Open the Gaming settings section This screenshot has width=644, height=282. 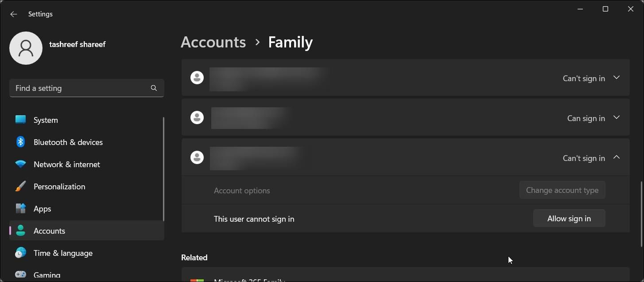point(47,275)
